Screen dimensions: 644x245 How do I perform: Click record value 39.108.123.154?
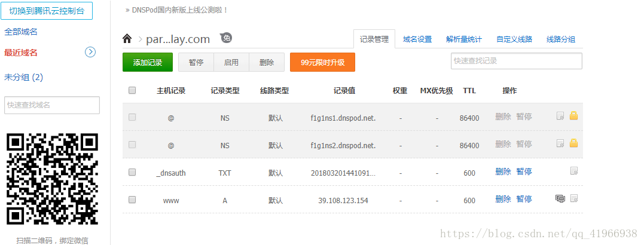(343, 201)
